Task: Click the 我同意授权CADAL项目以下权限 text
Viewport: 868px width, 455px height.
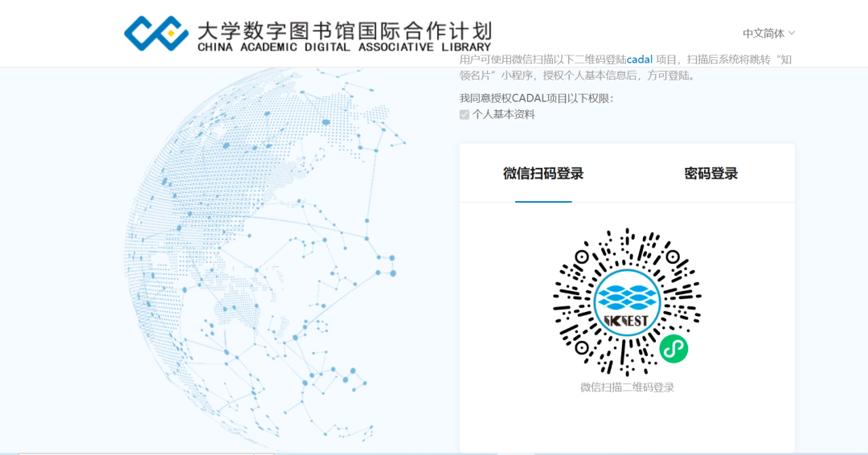Action: click(x=536, y=99)
